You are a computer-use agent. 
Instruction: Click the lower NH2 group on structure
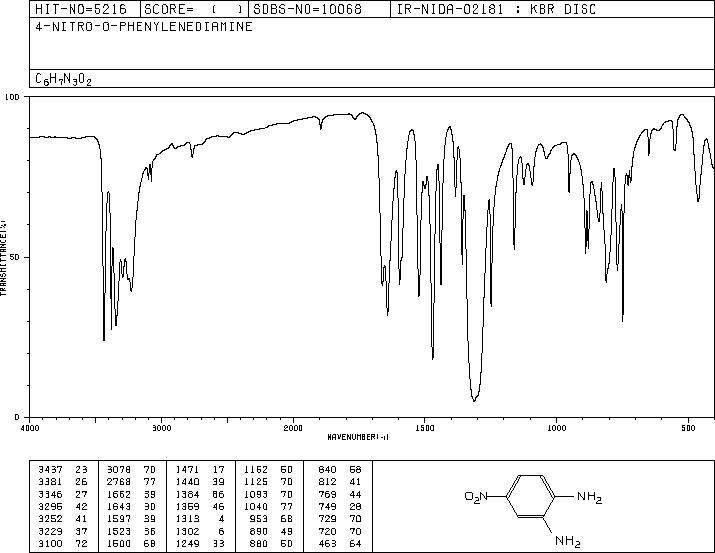[x=568, y=541]
